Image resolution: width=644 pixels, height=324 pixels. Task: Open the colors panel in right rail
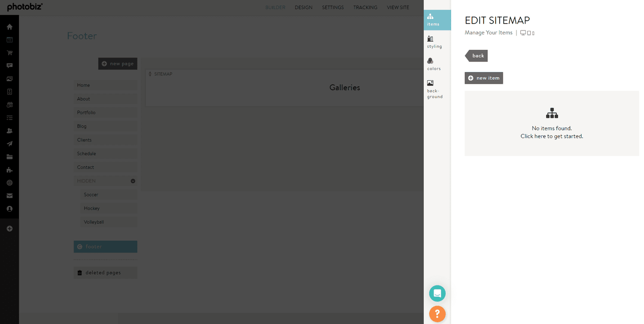pos(433,64)
